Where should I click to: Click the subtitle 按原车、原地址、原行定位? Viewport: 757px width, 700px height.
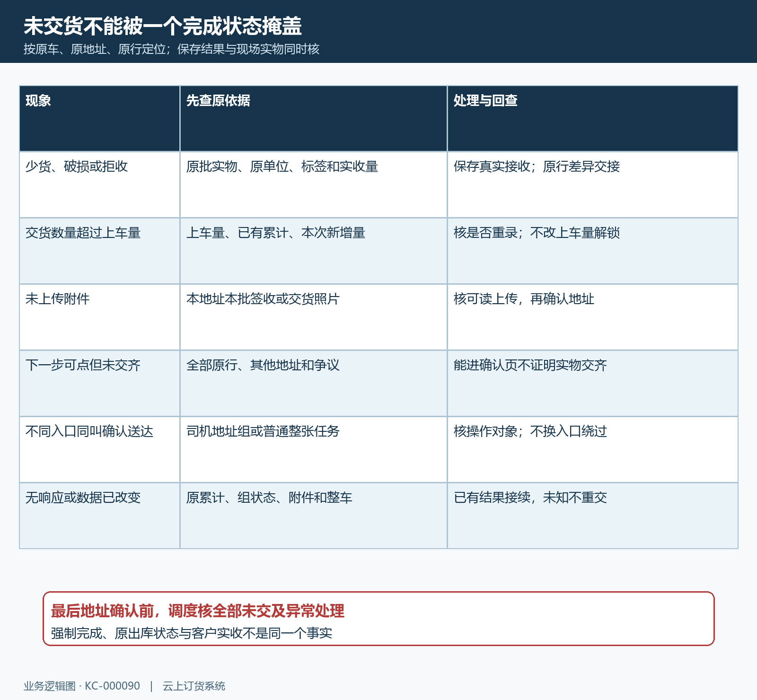pos(95,49)
